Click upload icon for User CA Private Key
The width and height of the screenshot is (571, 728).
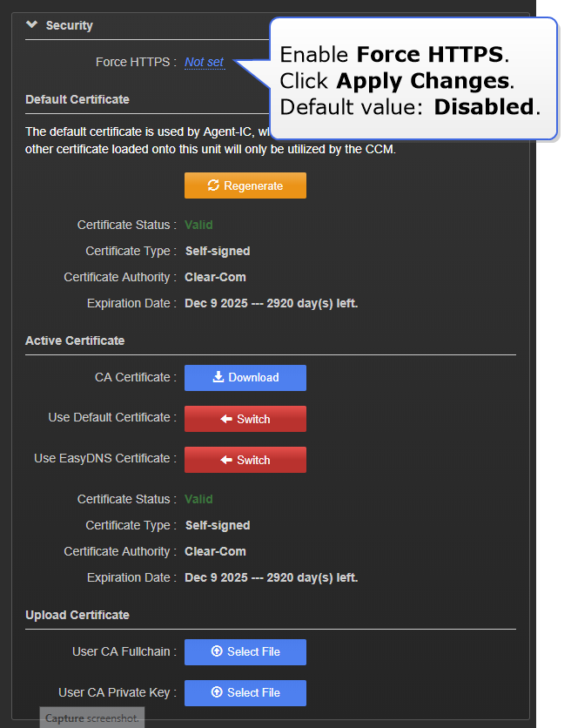click(x=217, y=693)
